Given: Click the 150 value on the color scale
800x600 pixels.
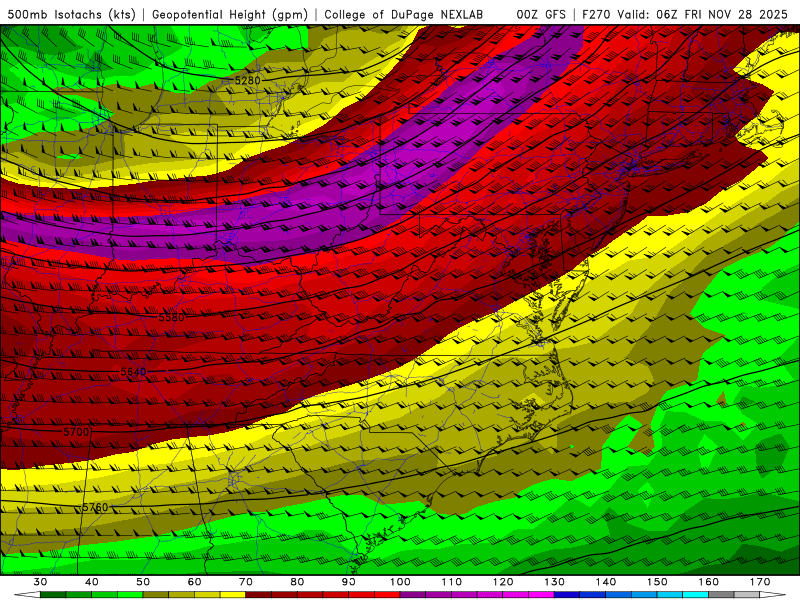Looking at the screenshot, I should click(x=658, y=582).
